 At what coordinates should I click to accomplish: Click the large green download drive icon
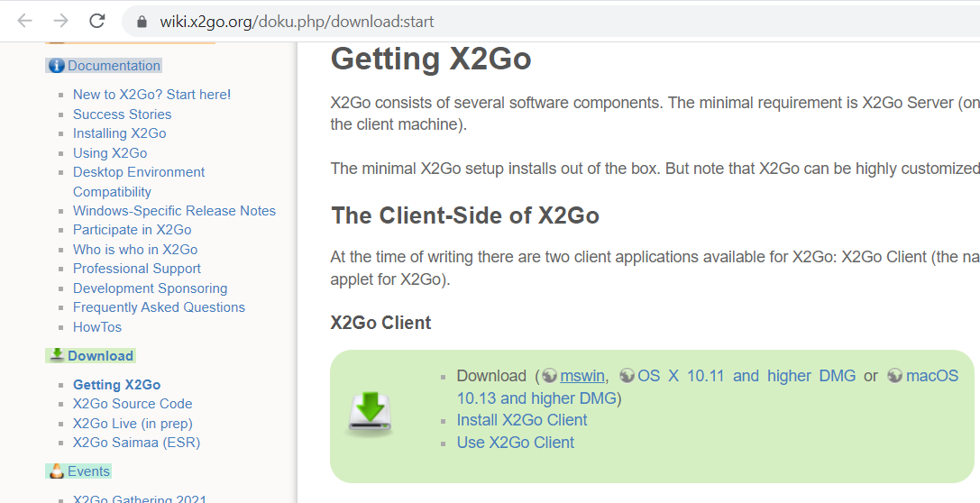[x=370, y=414]
